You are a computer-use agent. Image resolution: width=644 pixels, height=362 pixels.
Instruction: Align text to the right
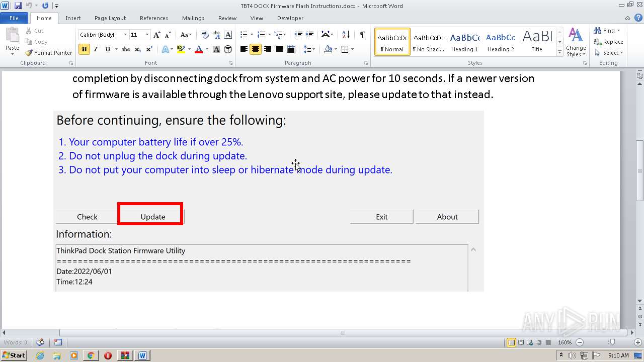pos(268,49)
